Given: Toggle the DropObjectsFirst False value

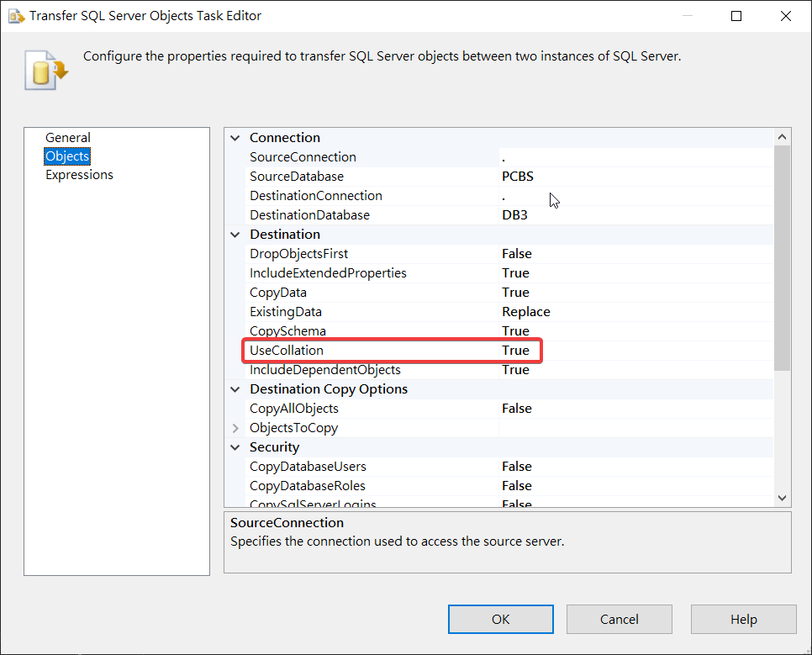Looking at the screenshot, I should click(517, 254).
